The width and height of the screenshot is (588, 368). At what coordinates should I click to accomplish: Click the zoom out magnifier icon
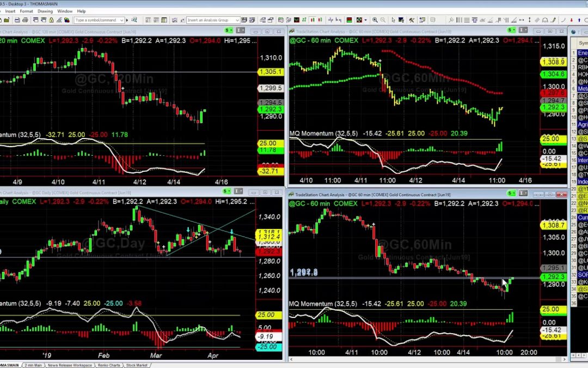[383, 20]
